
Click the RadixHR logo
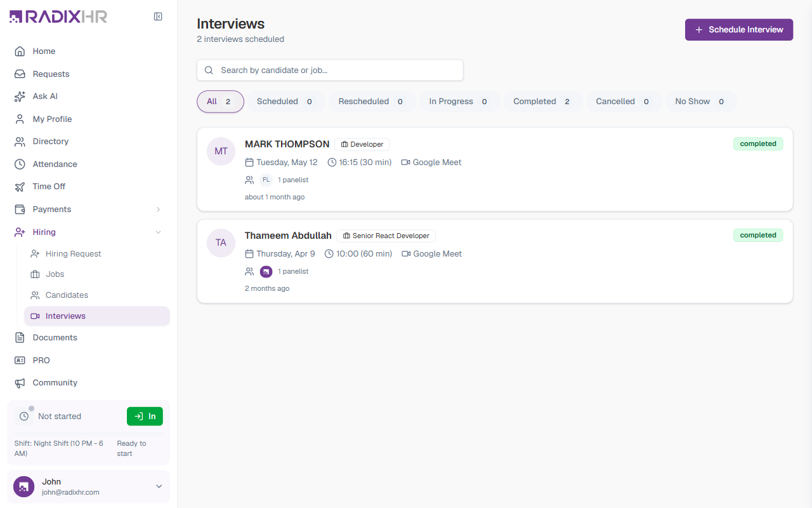click(x=58, y=17)
